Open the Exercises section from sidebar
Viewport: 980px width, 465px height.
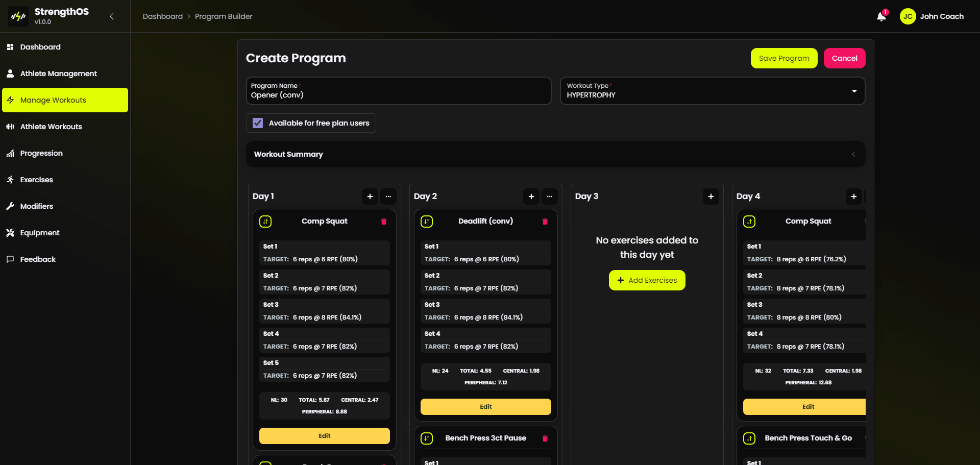point(36,180)
